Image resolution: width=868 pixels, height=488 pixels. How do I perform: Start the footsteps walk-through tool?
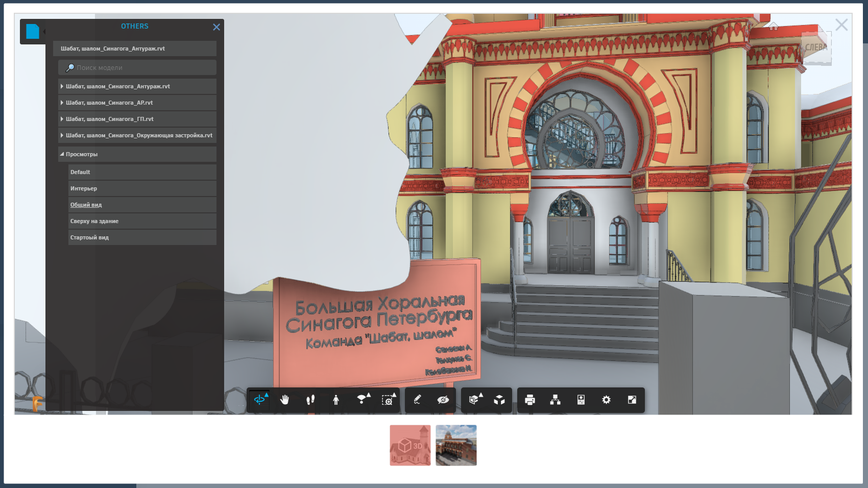coord(310,400)
